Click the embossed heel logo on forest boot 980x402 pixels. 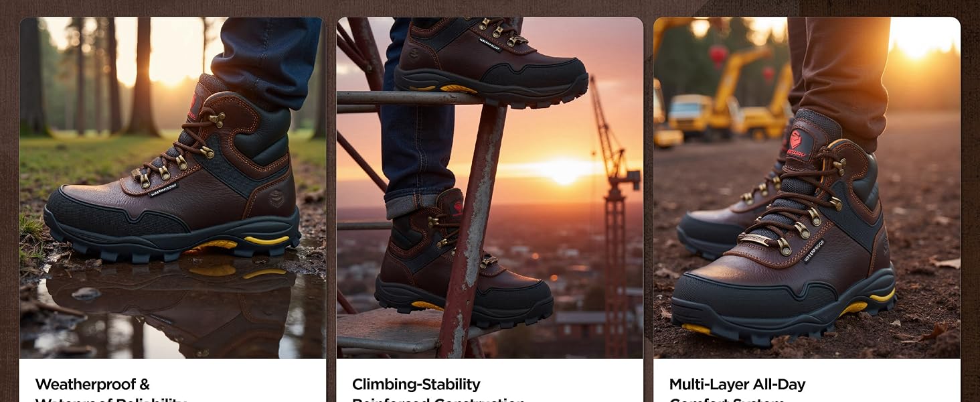(x=276, y=198)
